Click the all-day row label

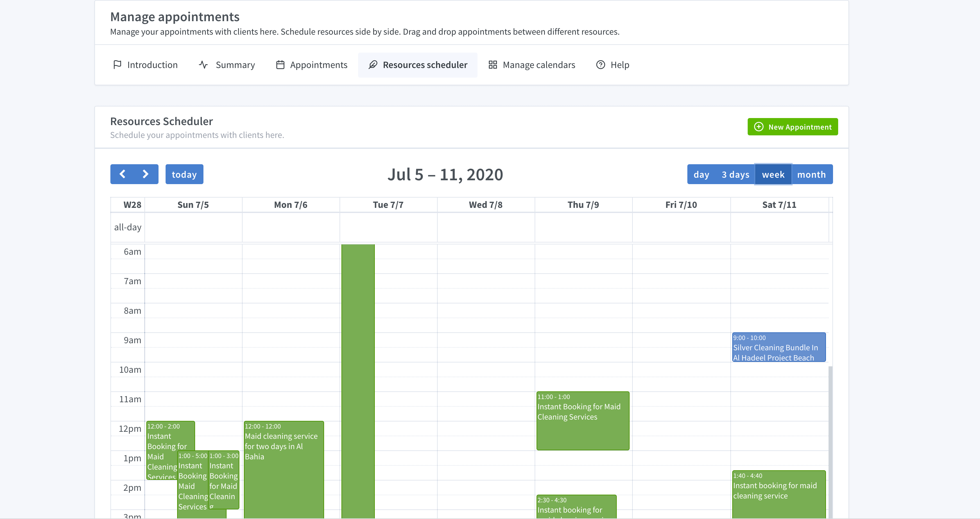pos(127,227)
